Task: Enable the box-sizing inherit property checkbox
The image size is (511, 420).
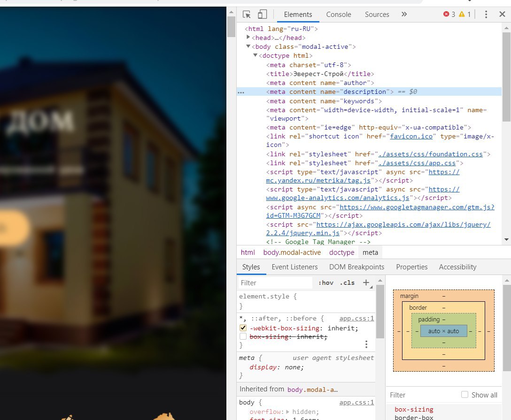Action: coord(243,336)
